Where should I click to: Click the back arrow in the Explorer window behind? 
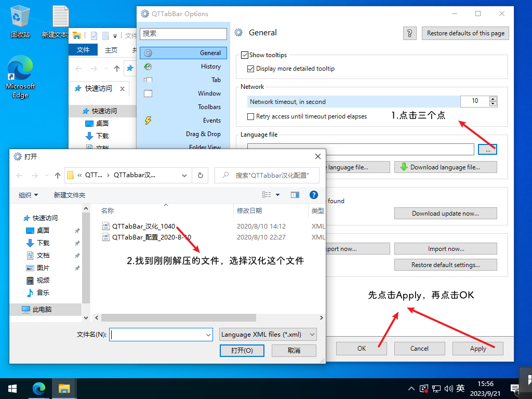point(79,69)
